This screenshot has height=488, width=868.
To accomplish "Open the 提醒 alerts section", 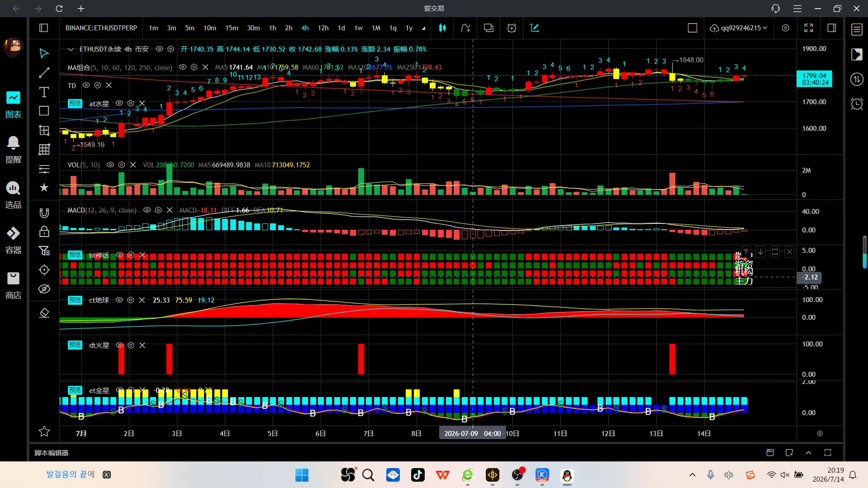I will [x=13, y=150].
